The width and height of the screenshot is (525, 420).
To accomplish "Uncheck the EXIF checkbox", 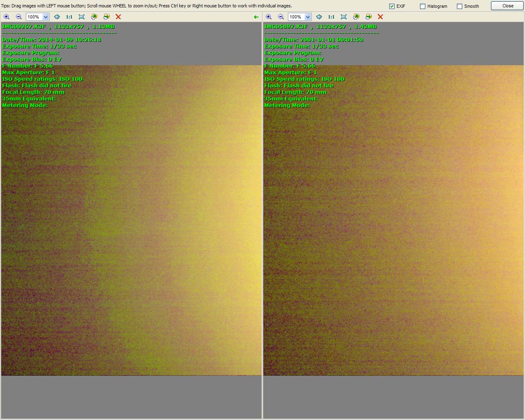I will coord(392,6).
